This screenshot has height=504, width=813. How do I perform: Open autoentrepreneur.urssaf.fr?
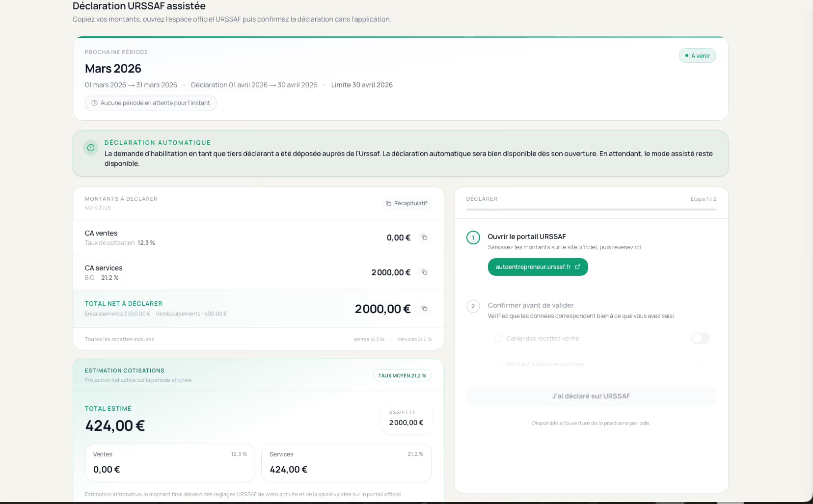(x=537, y=267)
